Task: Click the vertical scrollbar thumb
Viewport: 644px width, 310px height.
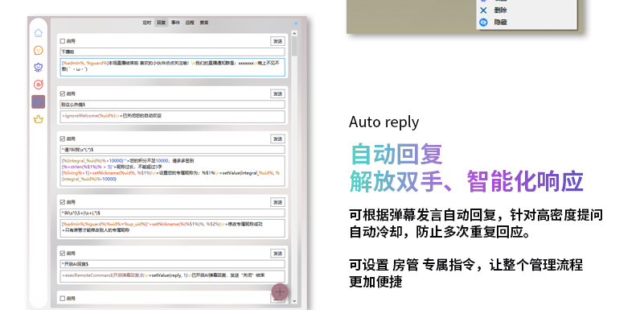Action: click(294, 47)
